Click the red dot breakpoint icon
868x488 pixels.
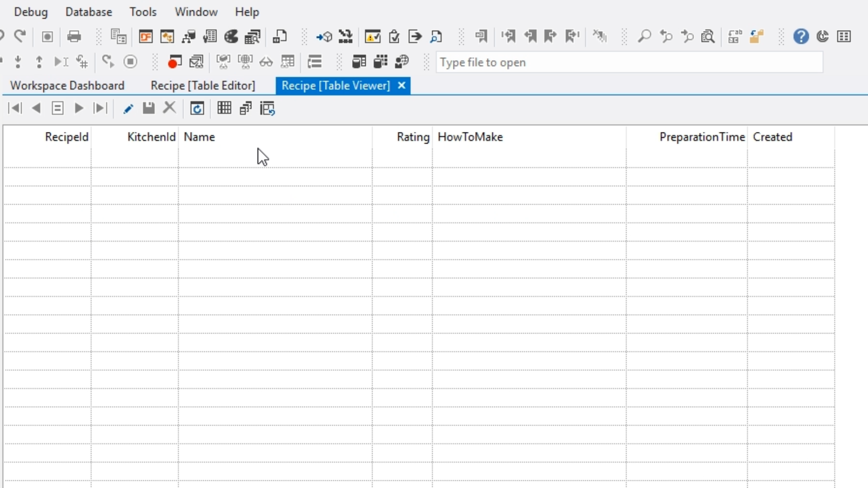point(174,62)
